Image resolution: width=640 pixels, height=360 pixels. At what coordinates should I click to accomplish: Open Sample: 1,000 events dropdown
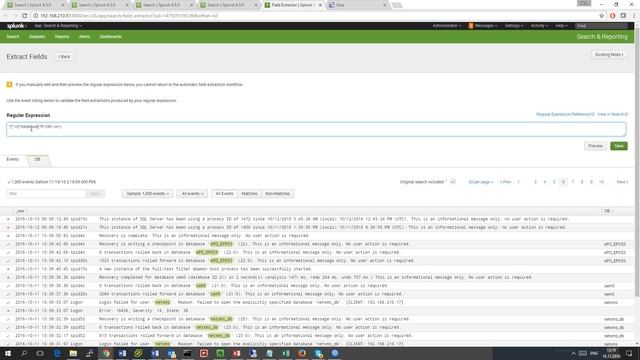pyautogui.click(x=147, y=193)
